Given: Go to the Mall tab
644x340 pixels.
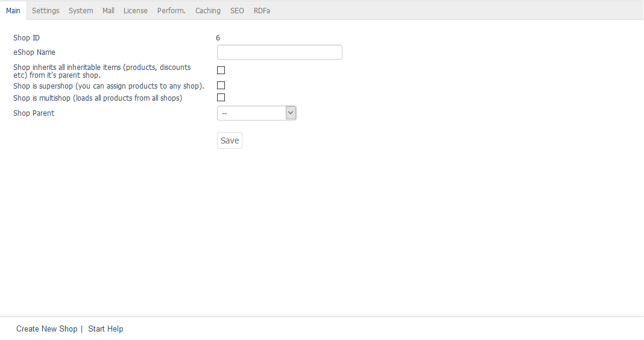Looking at the screenshot, I should pyautogui.click(x=109, y=11).
